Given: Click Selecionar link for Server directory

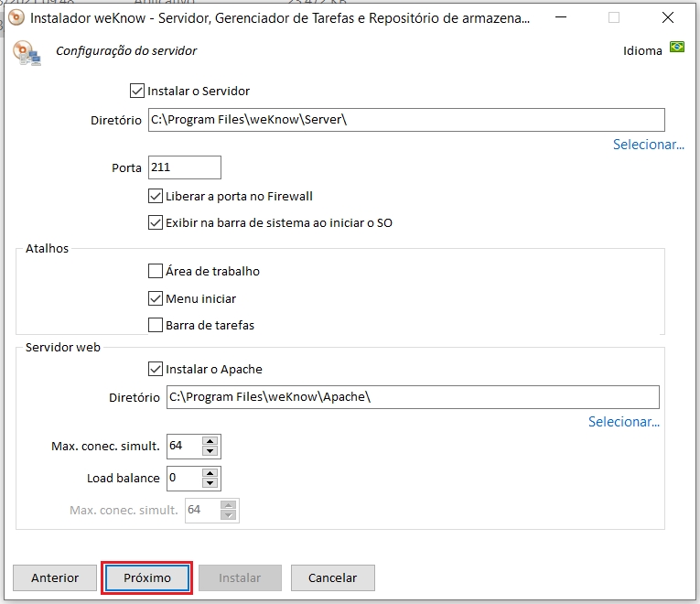Looking at the screenshot, I should click(648, 145).
